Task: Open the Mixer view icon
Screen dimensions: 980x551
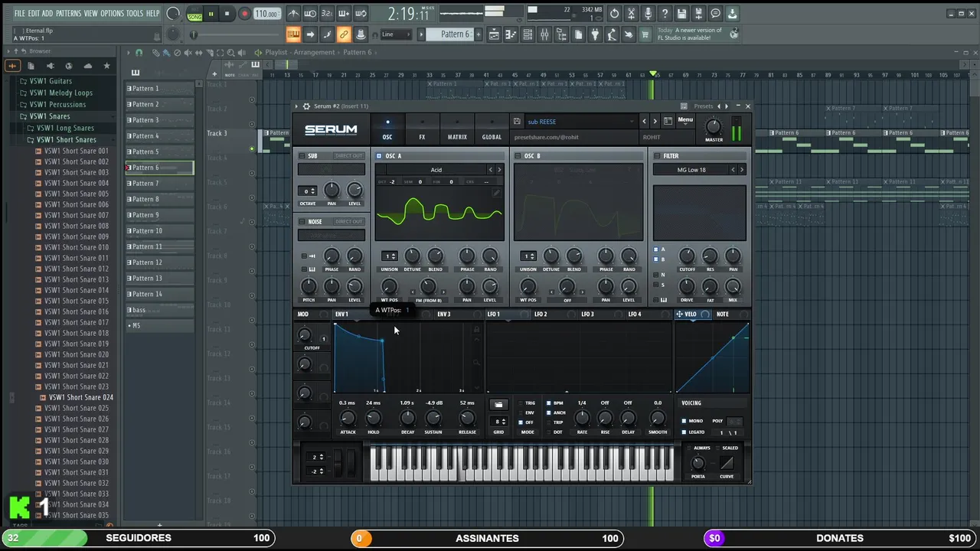Action: pos(544,34)
